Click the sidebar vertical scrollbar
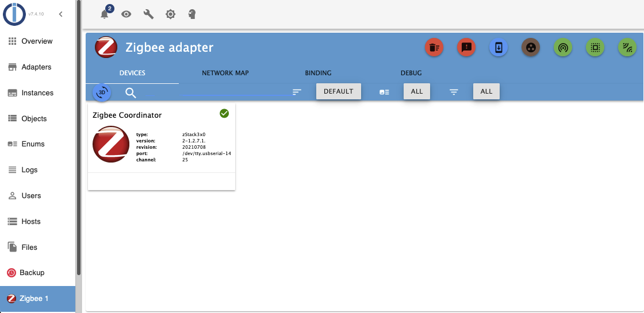The height and width of the screenshot is (313, 644). pos(78,137)
